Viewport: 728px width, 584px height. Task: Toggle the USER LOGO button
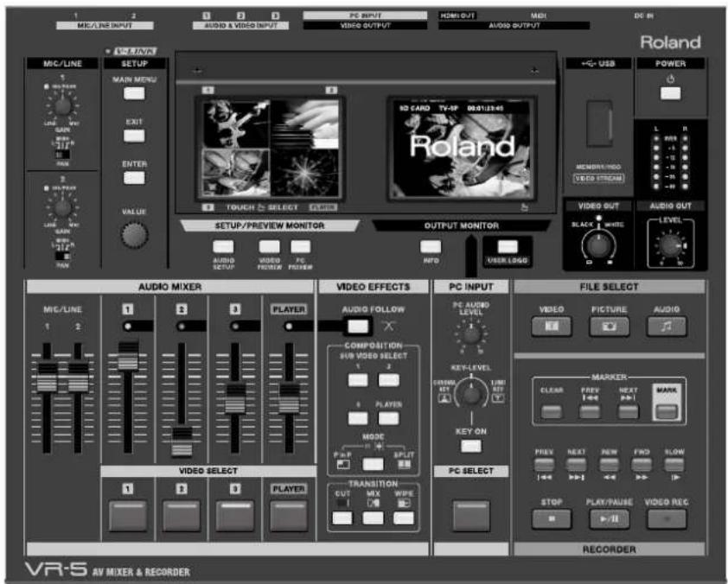point(508,246)
